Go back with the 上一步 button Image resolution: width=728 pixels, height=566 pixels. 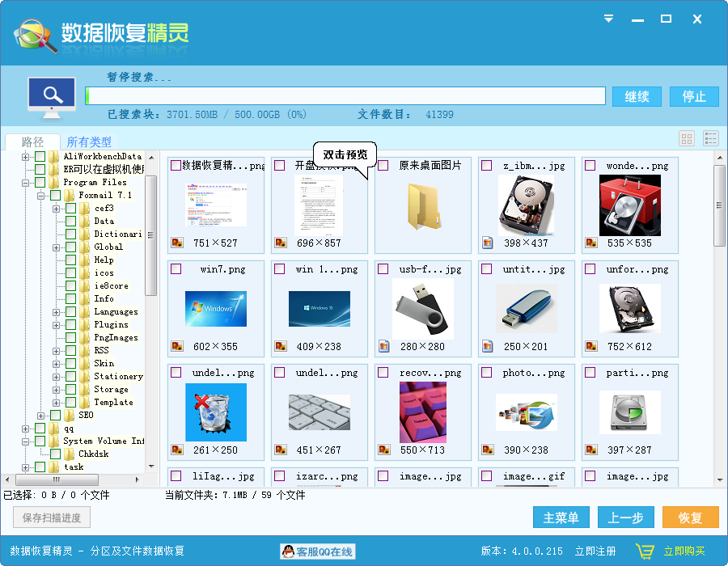[625, 517]
